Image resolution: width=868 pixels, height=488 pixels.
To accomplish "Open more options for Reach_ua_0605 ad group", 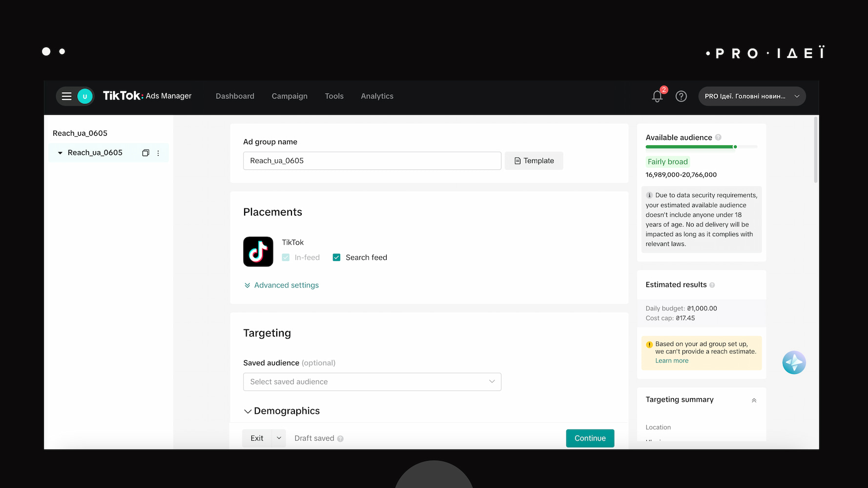I will click(158, 153).
